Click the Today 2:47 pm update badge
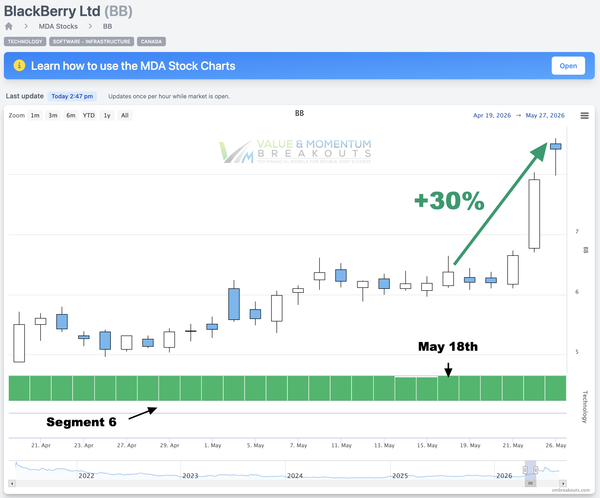Screen dimensions: 600x498 click(x=72, y=96)
